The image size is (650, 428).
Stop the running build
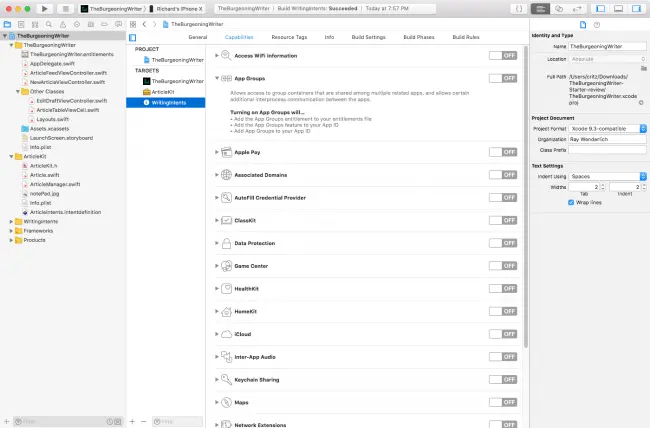click(65, 9)
